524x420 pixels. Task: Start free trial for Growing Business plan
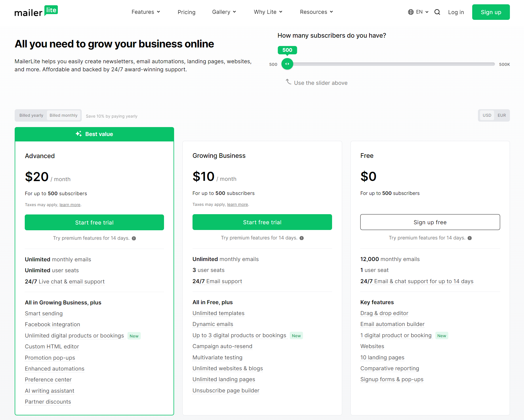(x=262, y=222)
